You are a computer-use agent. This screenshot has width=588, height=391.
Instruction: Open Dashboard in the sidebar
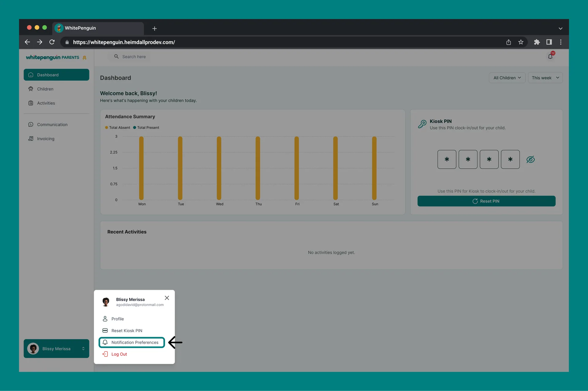tap(56, 75)
